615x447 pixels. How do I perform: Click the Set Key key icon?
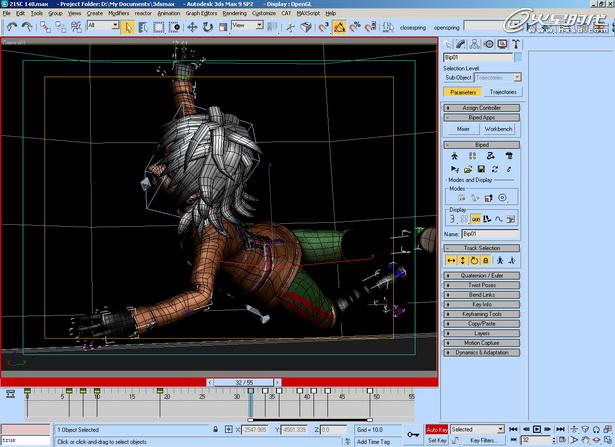413,434
